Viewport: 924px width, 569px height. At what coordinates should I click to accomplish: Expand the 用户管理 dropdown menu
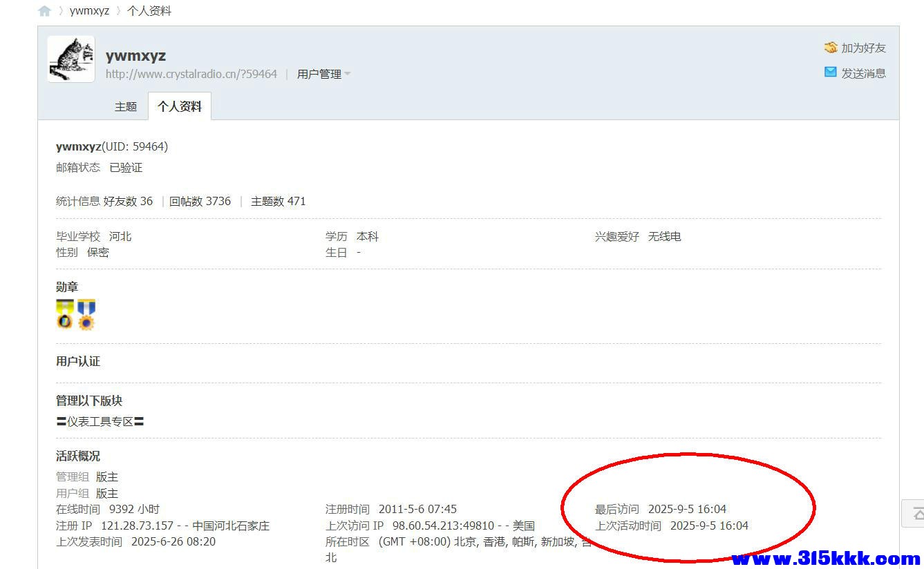coord(323,74)
